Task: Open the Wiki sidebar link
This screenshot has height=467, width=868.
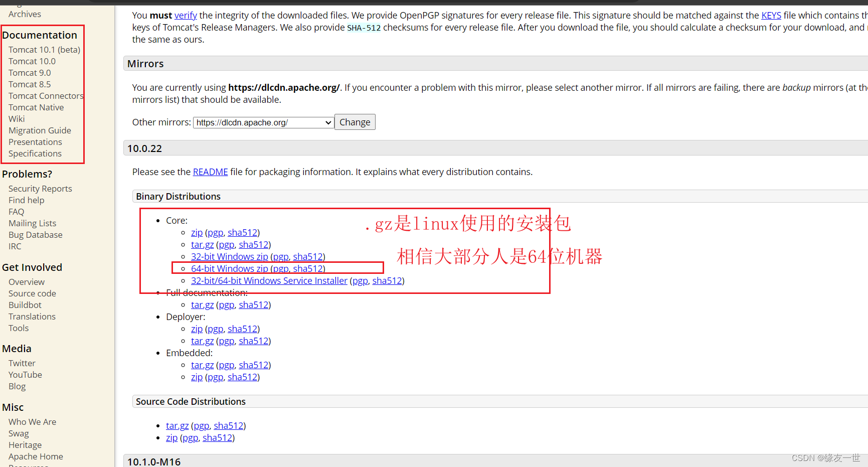Action: click(17, 119)
